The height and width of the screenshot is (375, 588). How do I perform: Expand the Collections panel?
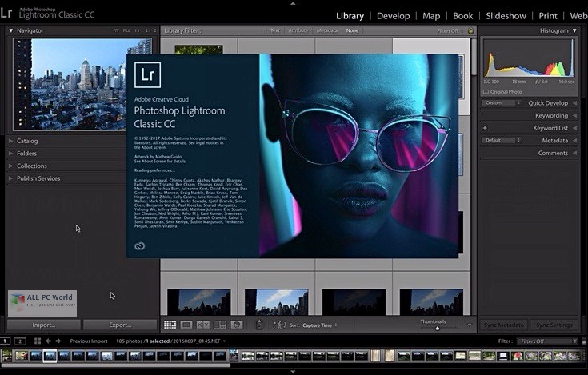coord(11,166)
